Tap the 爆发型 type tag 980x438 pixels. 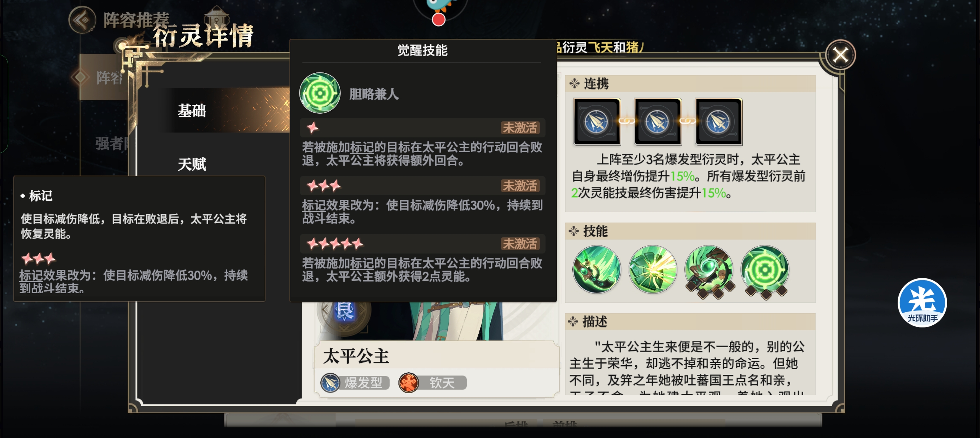point(355,383)
